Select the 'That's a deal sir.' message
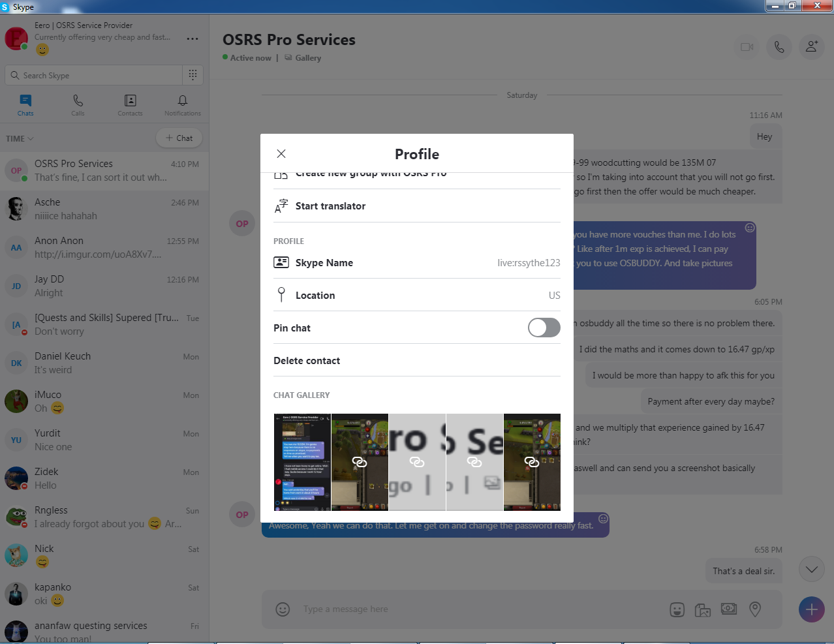834x644 pixels. [744, 571]
